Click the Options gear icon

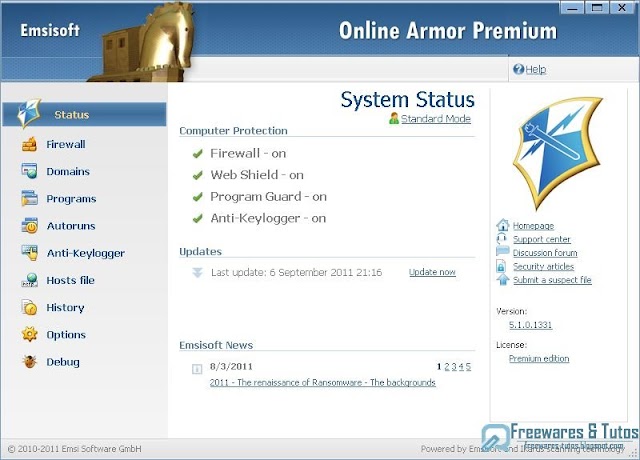click(x=29, y=334)
